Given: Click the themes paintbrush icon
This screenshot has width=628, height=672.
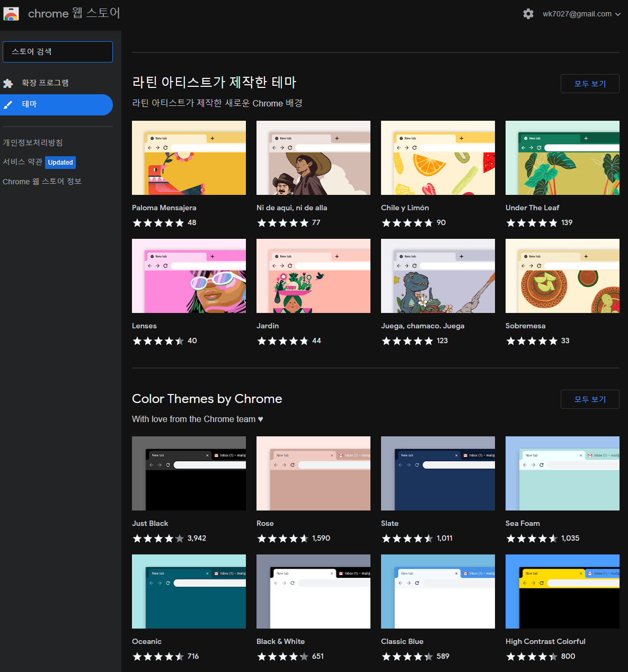Looking at the screenshot, I should 8,105.
